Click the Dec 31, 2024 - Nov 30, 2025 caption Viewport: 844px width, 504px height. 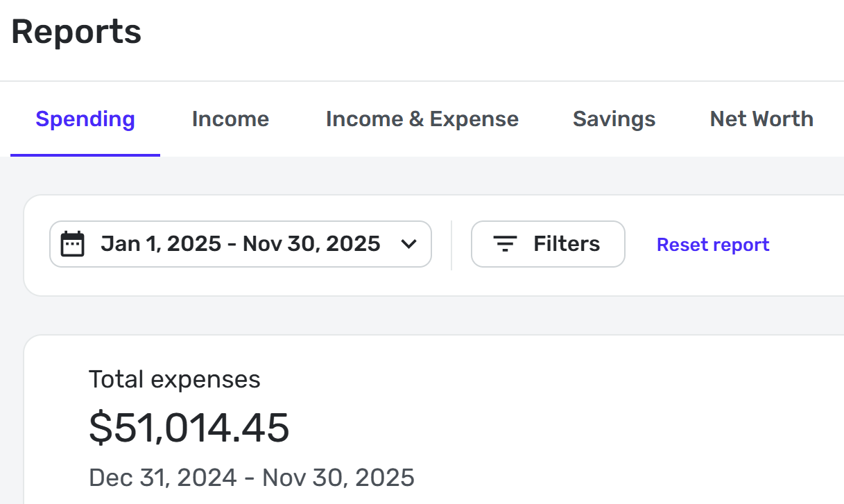252,478
